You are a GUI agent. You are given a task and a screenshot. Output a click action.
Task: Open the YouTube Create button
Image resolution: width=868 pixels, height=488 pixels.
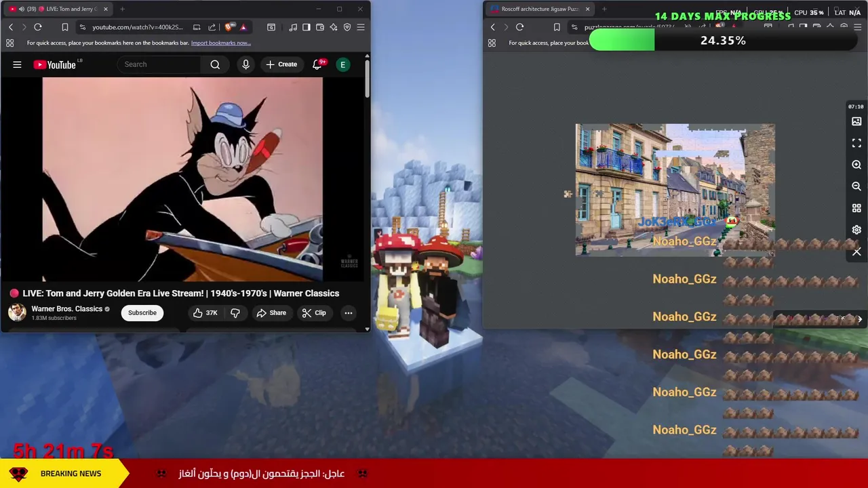point(281,64)
